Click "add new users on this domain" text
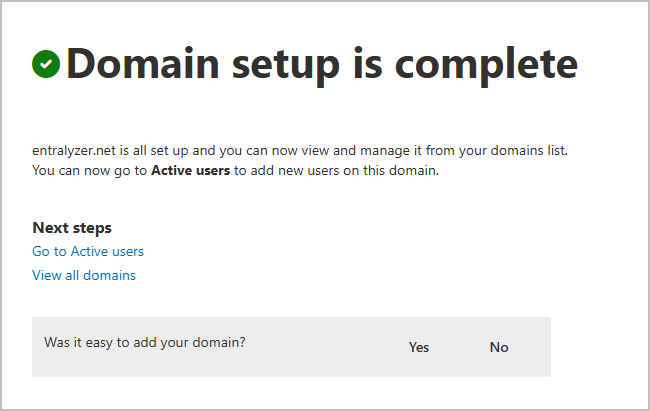The image size is (650, 411). [x=345, y=170]
